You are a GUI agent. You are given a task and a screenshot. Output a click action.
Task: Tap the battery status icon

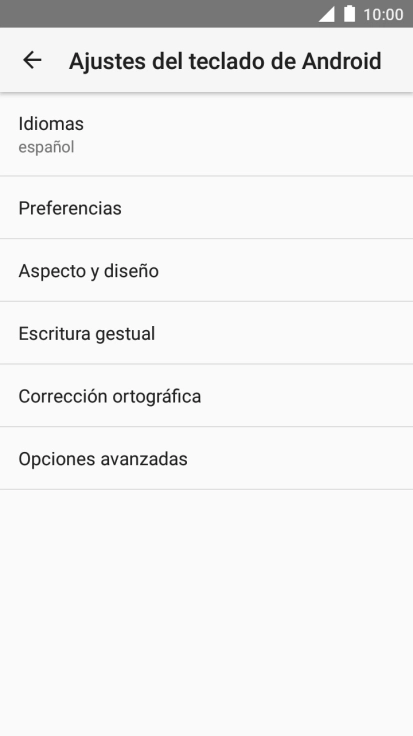click(349, 14)
